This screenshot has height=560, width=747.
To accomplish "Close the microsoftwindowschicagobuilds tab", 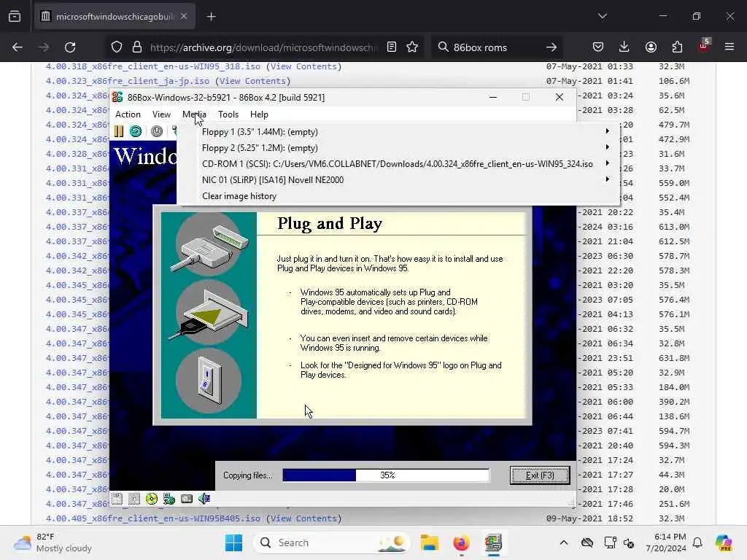I will point(184,17).
